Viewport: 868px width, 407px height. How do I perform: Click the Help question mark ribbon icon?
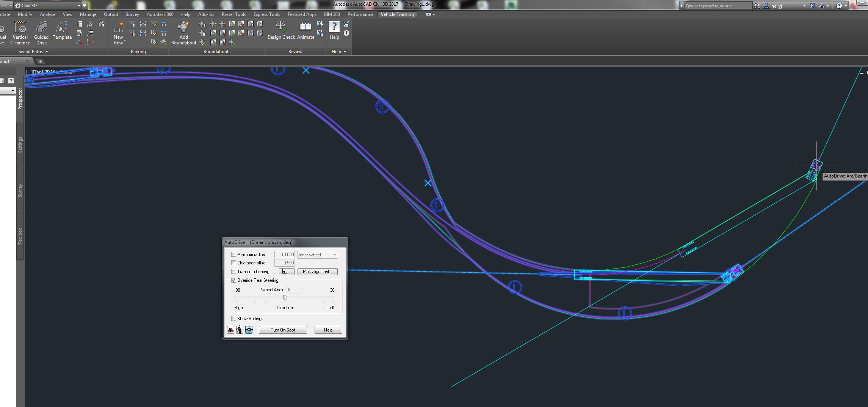click(334, 27)
